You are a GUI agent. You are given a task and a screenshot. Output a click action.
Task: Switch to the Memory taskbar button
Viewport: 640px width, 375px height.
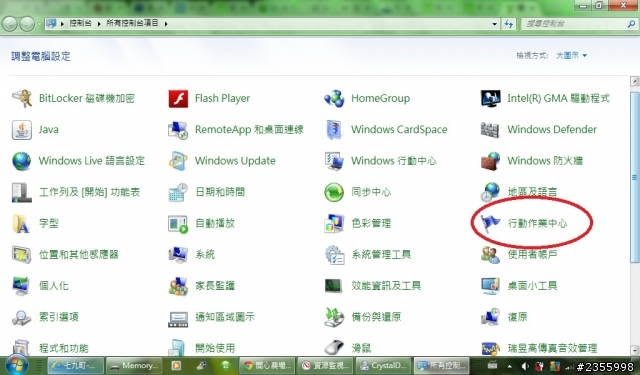point(134,366)
